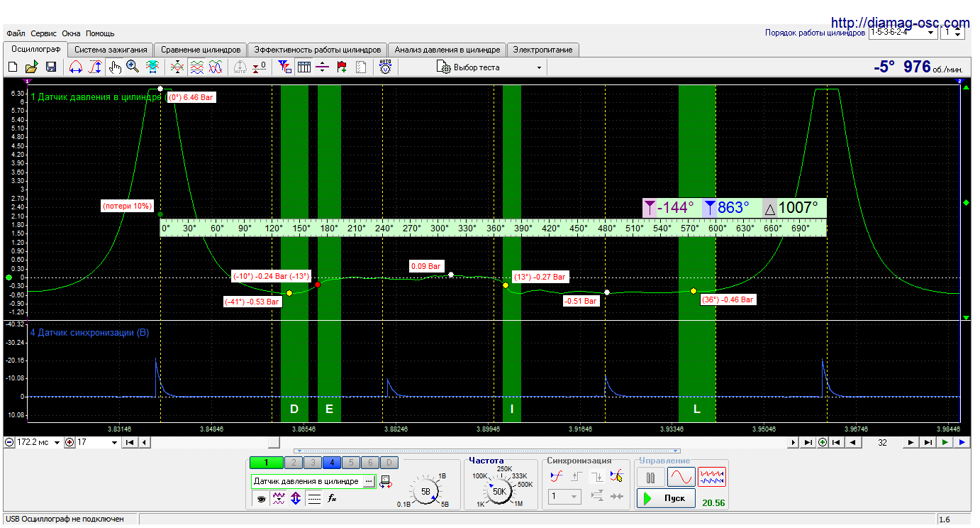980x528 pixels.
Task: Click the Частота 50K frequency knob
Action: point(499,491)
